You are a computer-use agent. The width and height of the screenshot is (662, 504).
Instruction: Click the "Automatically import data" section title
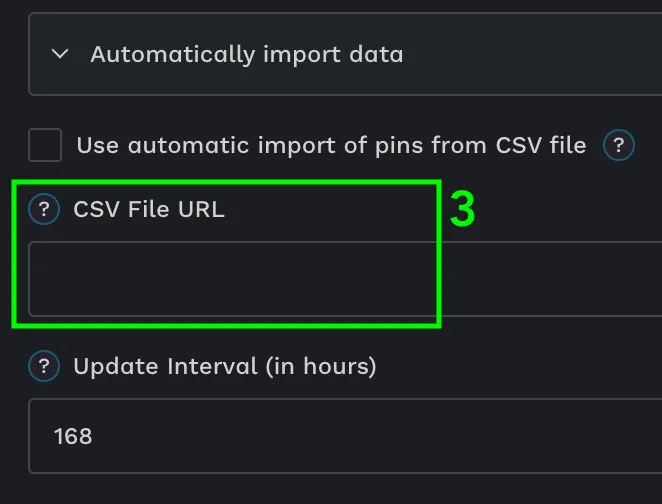247,54
